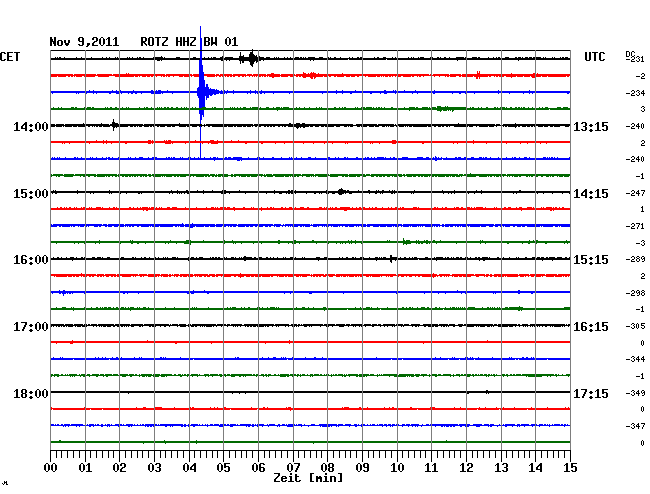The height and width of the screenshot is (494, 650).
Task: Click the DC offset value -349
Action: pyautogui.click(x=635, y=393)
